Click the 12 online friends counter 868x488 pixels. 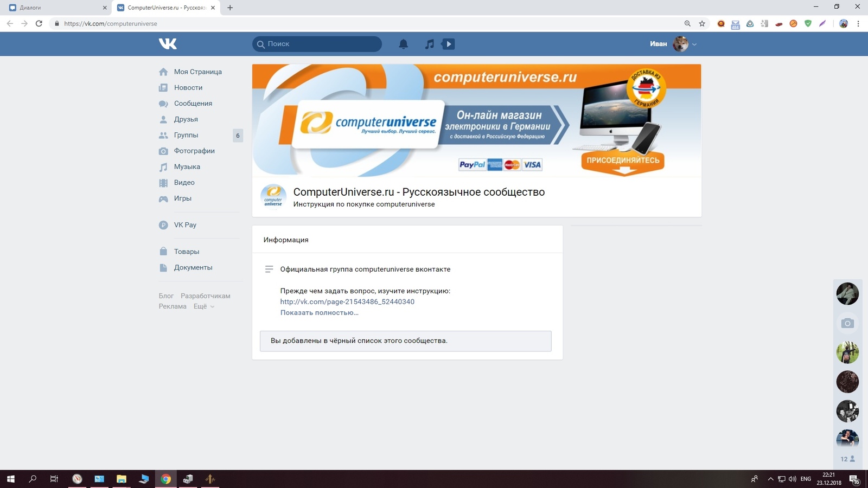click(x=847, y=459)
